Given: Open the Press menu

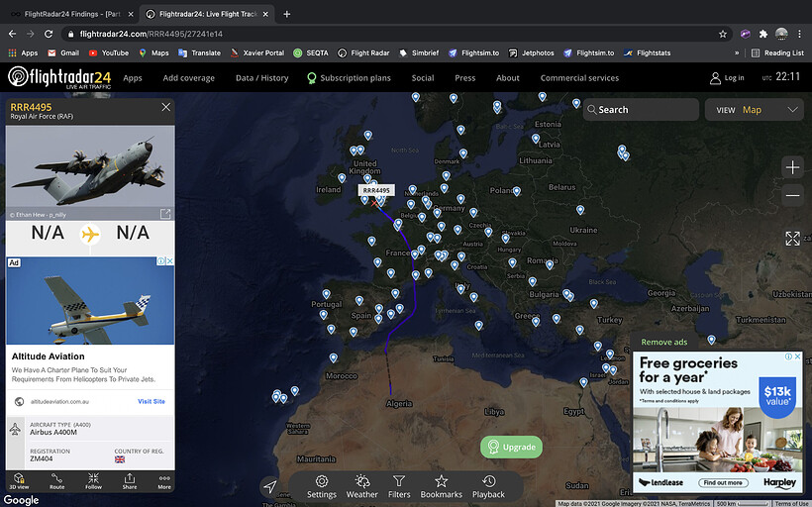Looking at the screenshot, I should [465, 78].
